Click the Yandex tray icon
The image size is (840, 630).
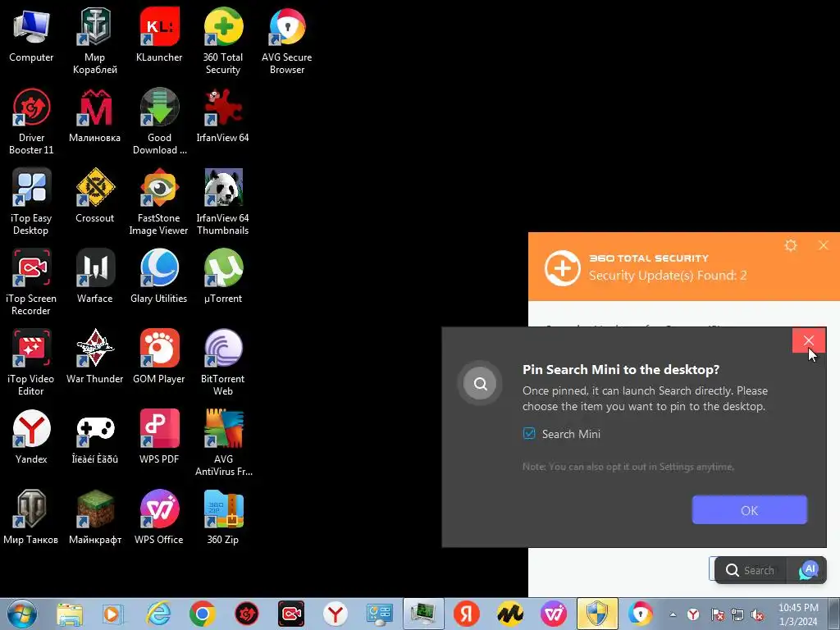pyautogui.click(x=693, y=614)
